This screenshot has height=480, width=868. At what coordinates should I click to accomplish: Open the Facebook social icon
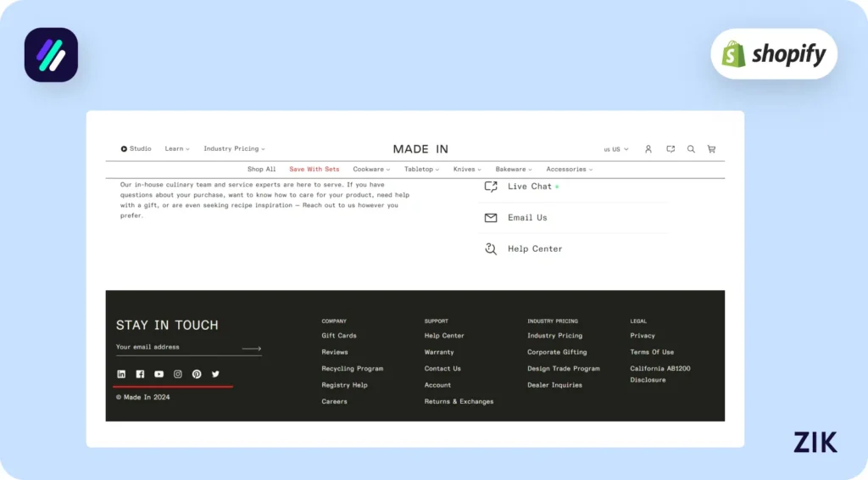[x=140, y=374]
